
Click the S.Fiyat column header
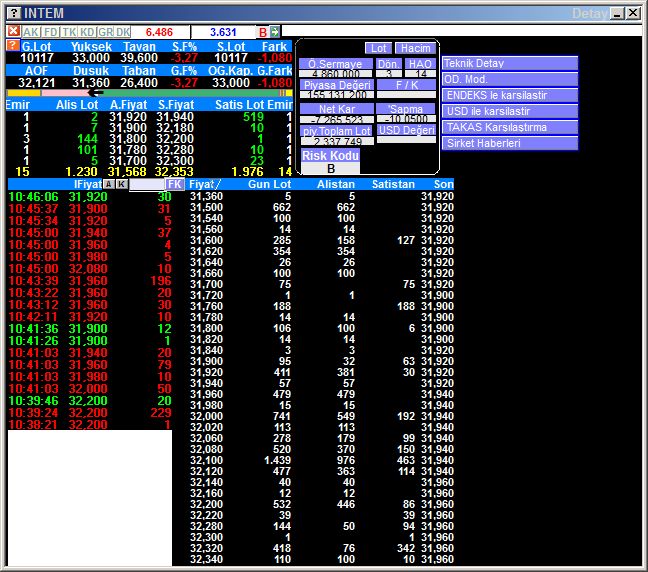(x=176, y=105)
